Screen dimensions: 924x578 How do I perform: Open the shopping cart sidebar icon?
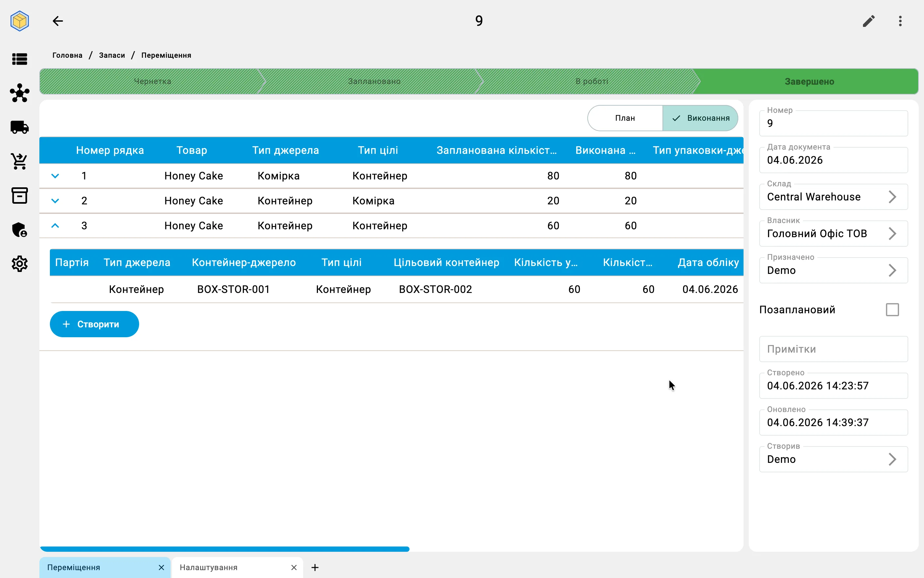click(19, 161)
